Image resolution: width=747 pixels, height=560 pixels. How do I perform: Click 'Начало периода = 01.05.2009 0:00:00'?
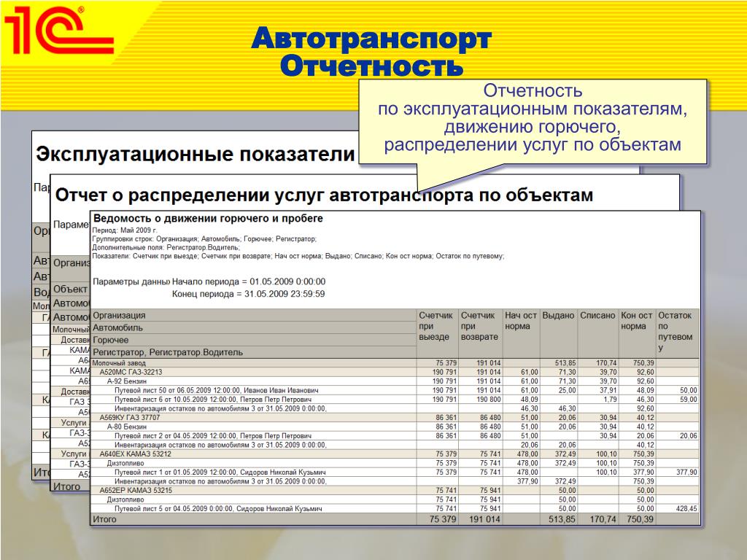point(249,281)
